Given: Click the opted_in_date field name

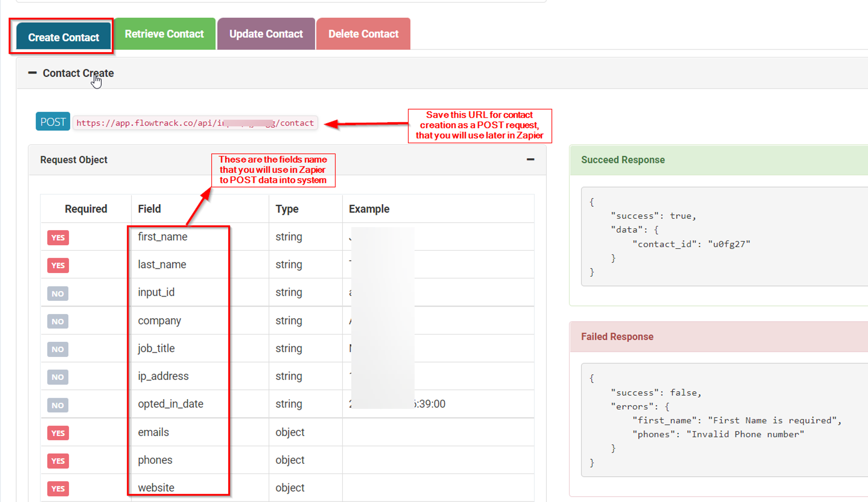Looking at the screenshot, I should click(x=171, y=404).
